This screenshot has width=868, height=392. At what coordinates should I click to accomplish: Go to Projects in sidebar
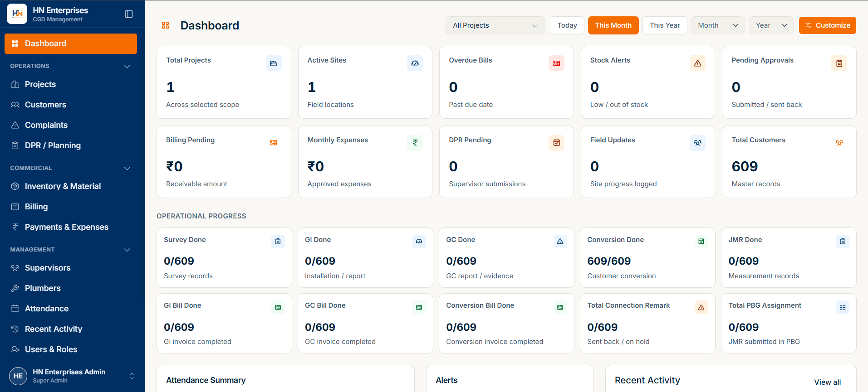coord(71,84)
